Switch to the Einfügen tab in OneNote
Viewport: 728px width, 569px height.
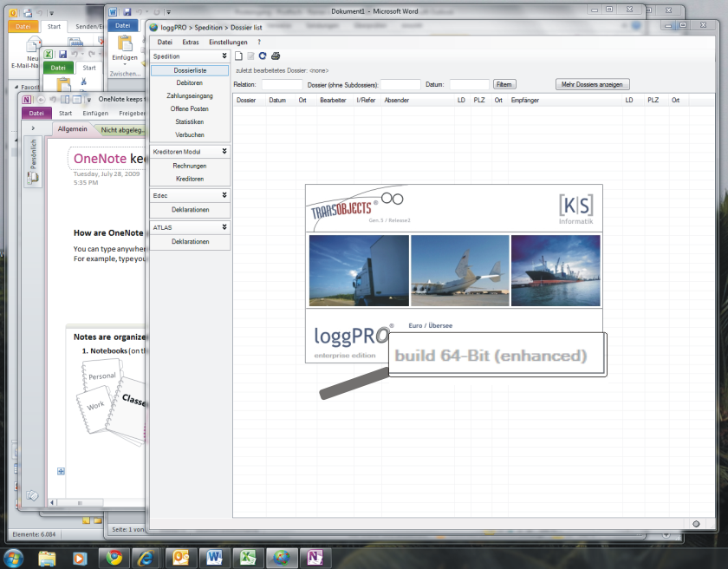95,114
